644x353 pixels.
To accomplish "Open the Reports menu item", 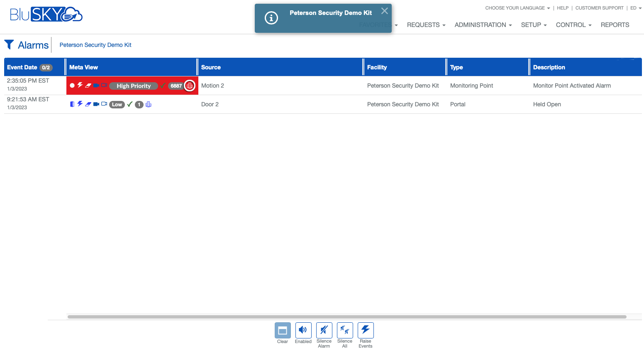I will [615, 25].
